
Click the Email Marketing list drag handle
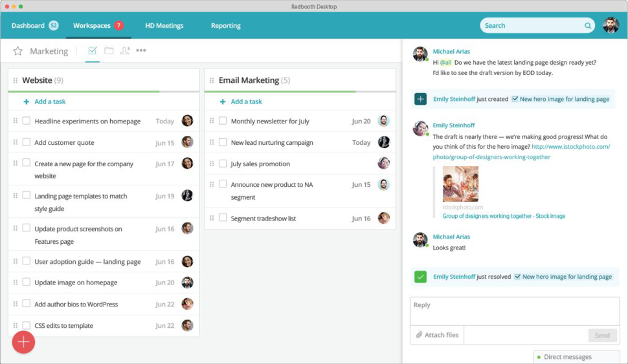click(x=212, y=80)
